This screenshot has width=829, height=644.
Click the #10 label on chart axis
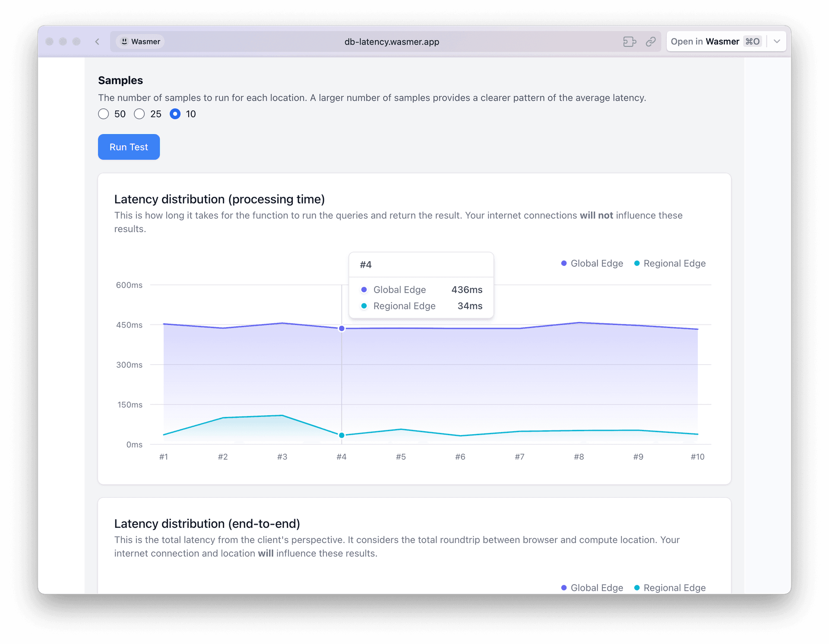tap(697, 457)
